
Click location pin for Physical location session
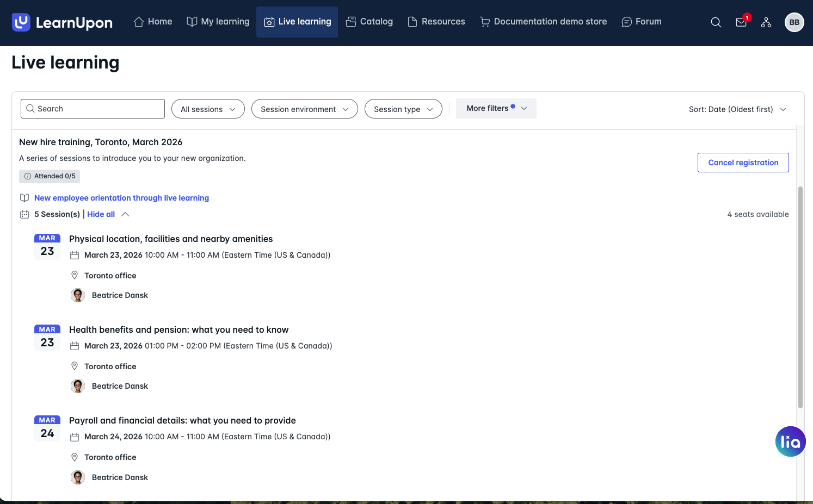point(75,276)
